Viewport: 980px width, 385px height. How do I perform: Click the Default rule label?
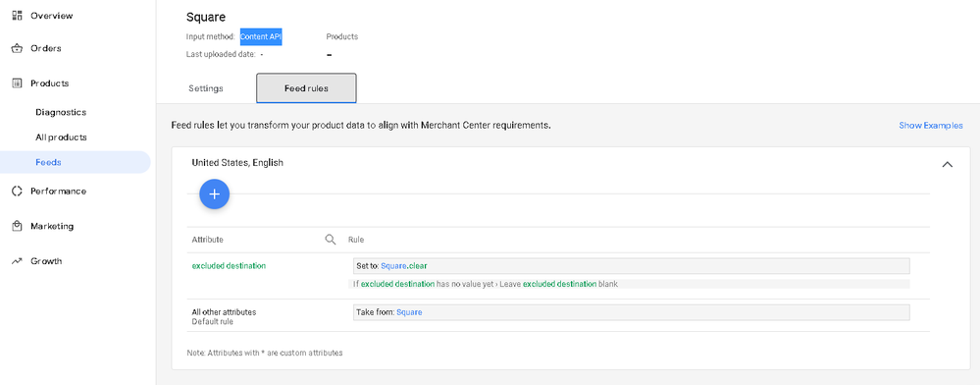[213, 321]
